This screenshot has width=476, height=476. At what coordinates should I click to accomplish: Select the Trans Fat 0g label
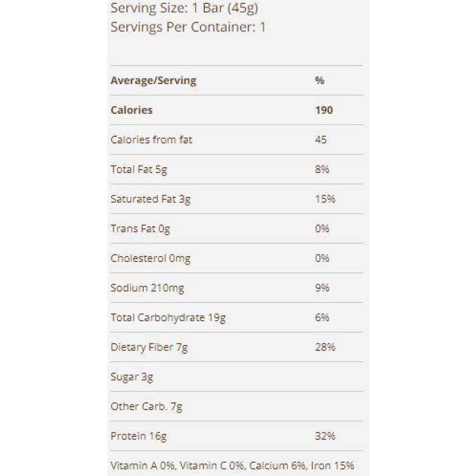tap(140, 228)
